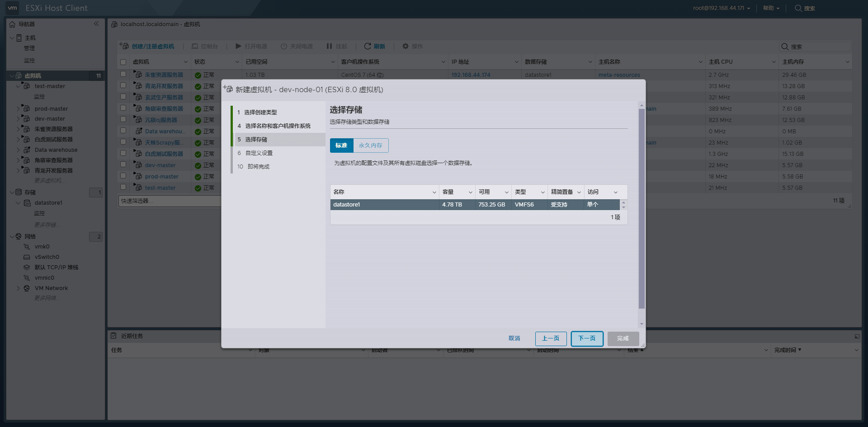Screen dimensions: 868x427
Task: Select 虚拟机 section in navigator
Action: coord(33,75)
